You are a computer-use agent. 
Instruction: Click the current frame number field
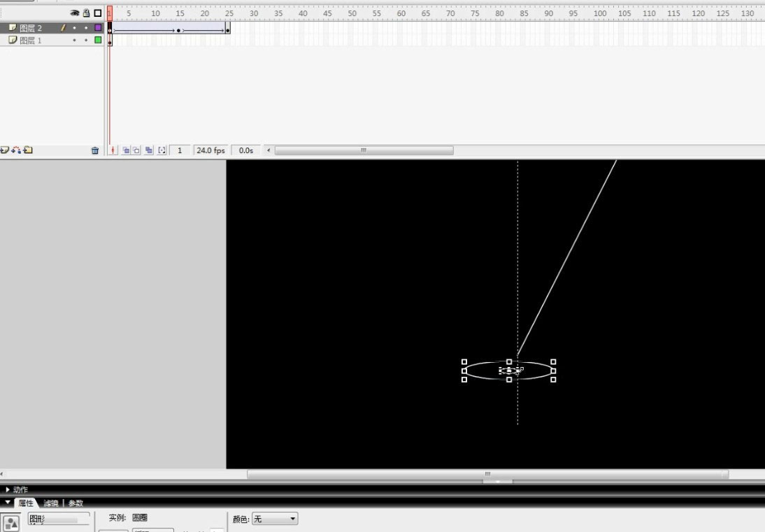tap(180, 150)
